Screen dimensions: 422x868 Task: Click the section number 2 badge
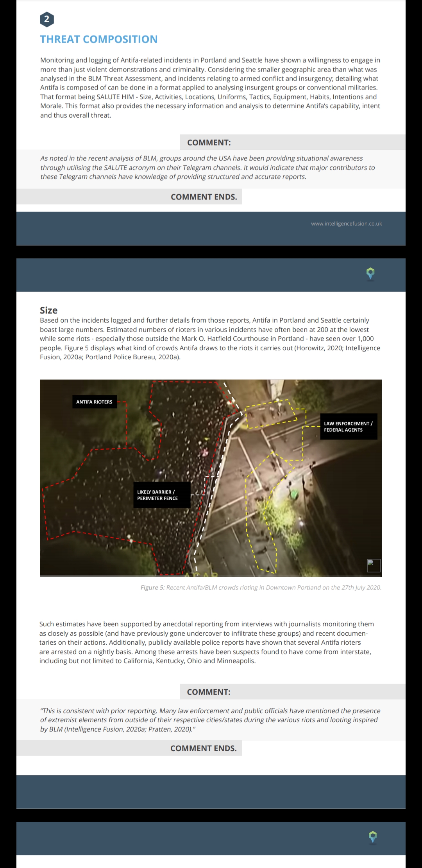[x=47, y=19]
